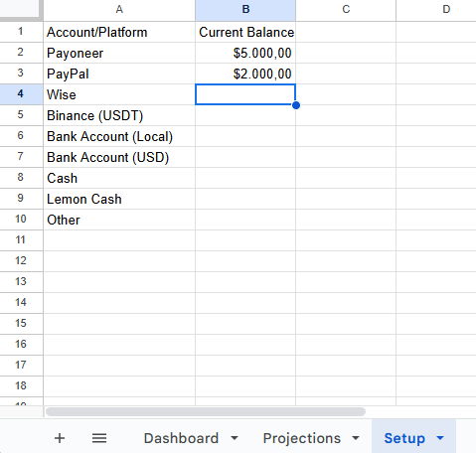Select the Cash cell
The image size is (476, 453).
tap(119, 178)
